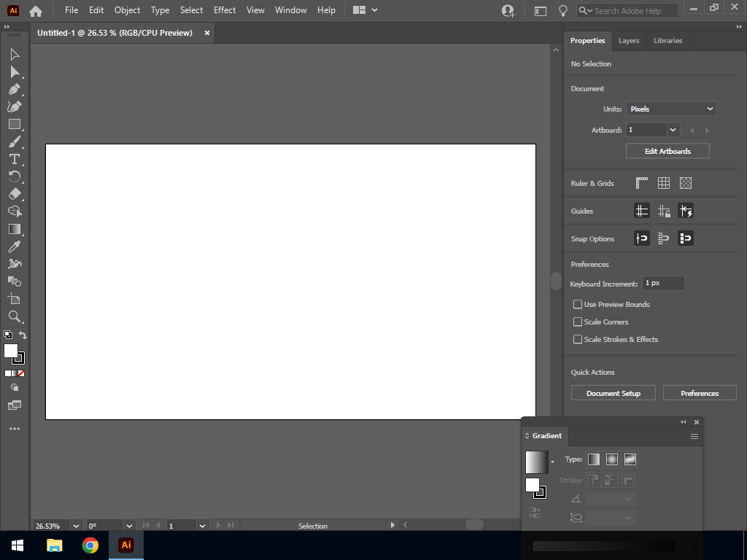Open the Arrange Documents dropdown
Viewport: 747px width, 560px height.
365,10
